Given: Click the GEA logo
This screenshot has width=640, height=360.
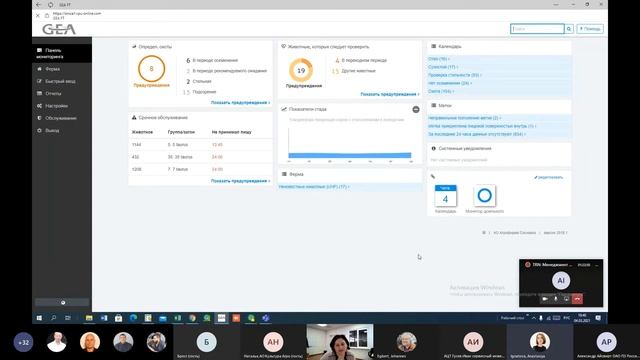Looking at the screenshot, I should [59, 29].
